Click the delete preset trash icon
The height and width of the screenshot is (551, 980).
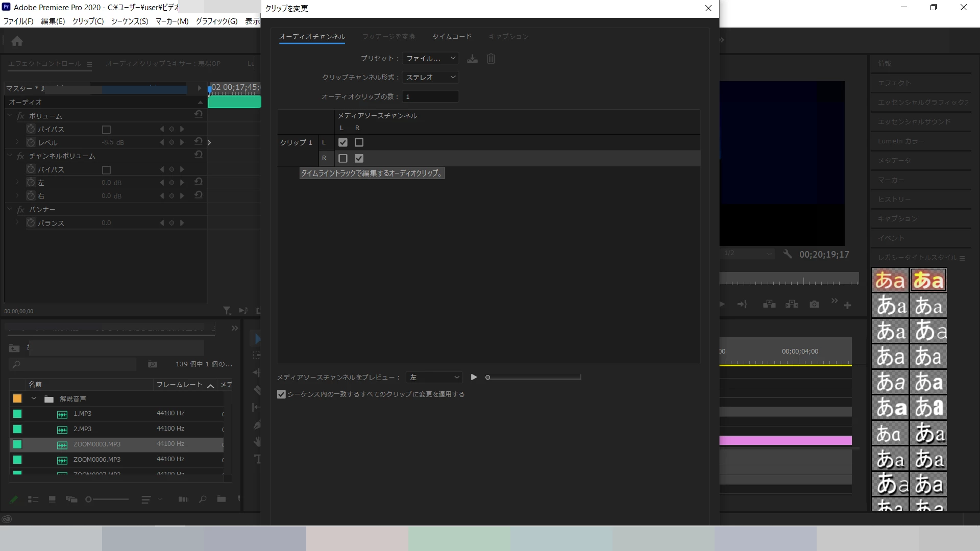tap(491, 59)
